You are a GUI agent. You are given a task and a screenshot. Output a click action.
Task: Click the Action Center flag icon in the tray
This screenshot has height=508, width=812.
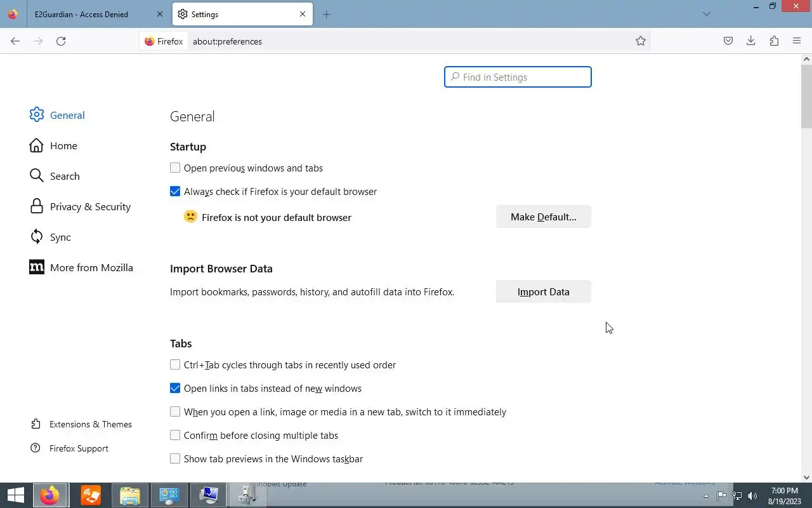(x=722, y=496)
